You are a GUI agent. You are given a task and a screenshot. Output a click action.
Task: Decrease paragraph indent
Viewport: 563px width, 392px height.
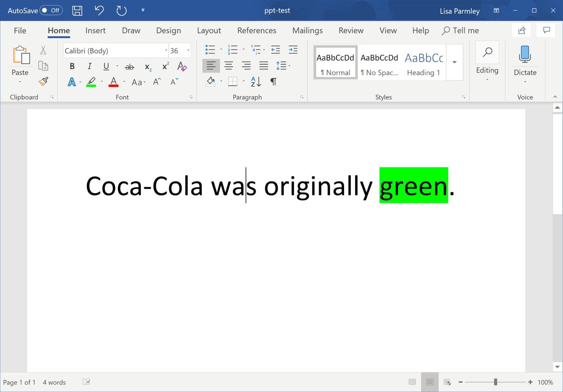pos(275,50)
